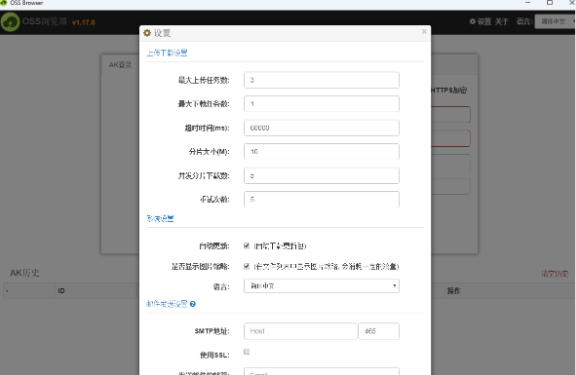Toggle the 自动更新 checkbox
The width and height of the screenshot is (576, 375).
(246, 245)
